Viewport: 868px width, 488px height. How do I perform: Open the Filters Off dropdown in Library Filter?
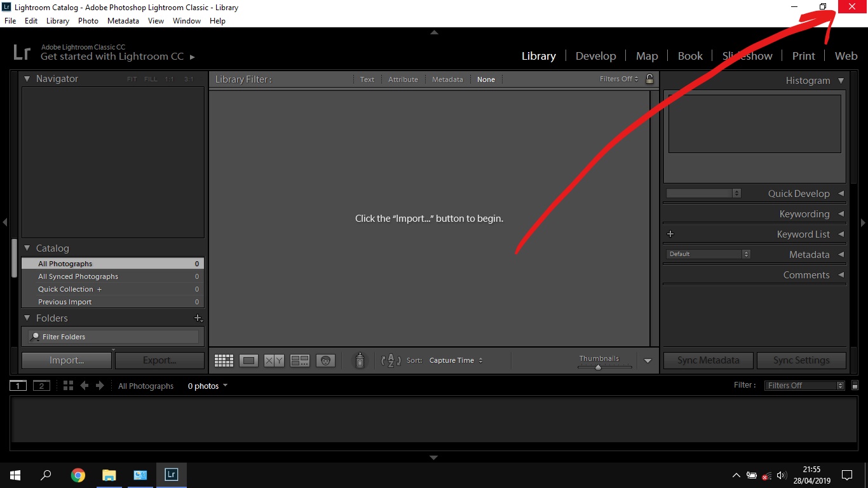click(619, 79)
